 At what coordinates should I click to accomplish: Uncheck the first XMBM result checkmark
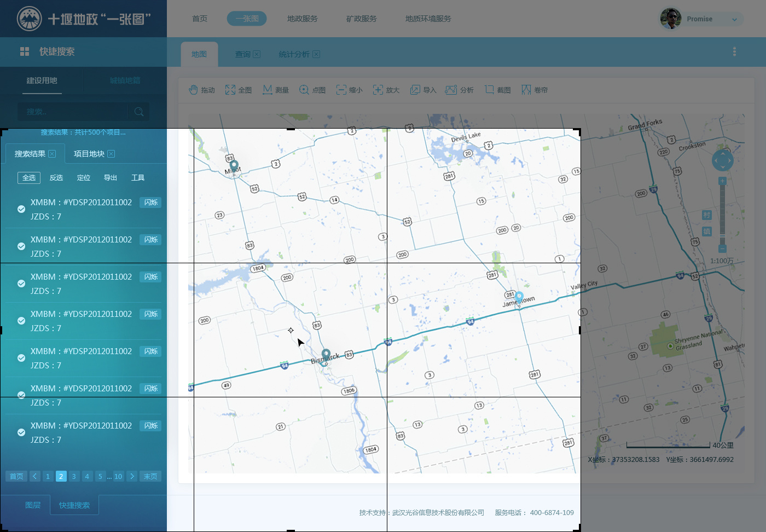[21, 209]
